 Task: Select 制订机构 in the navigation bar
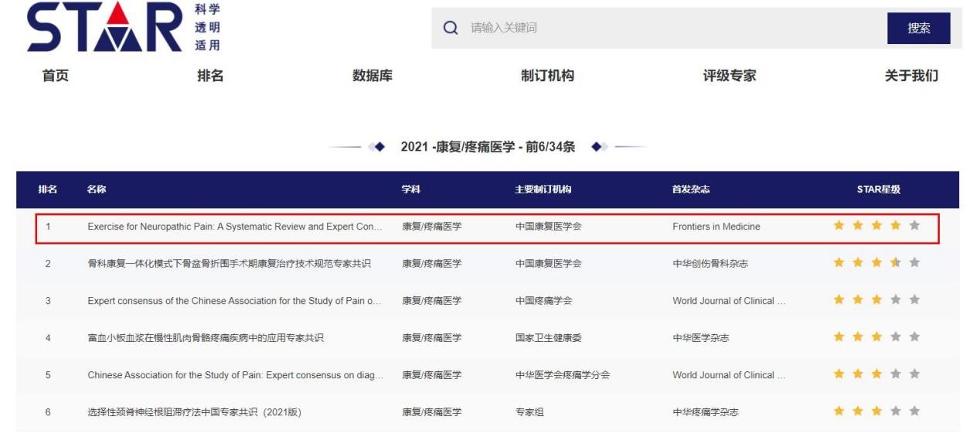click(547, 76)
